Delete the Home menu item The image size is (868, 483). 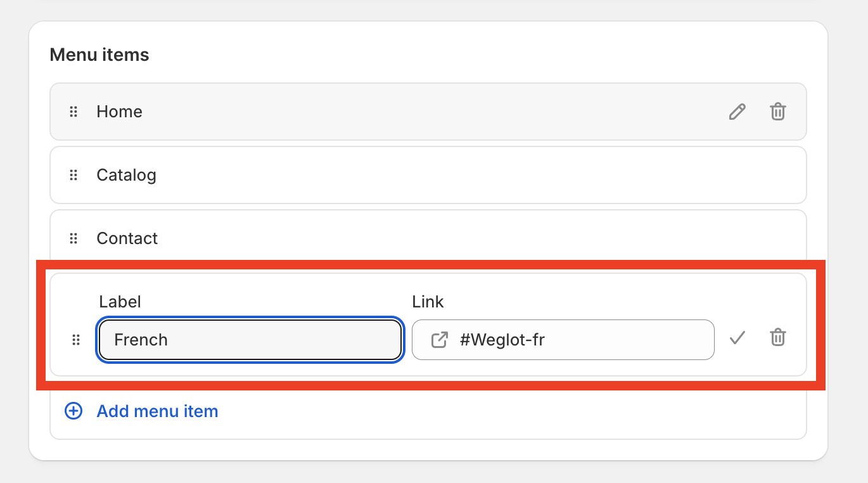(x=777, y=112)
